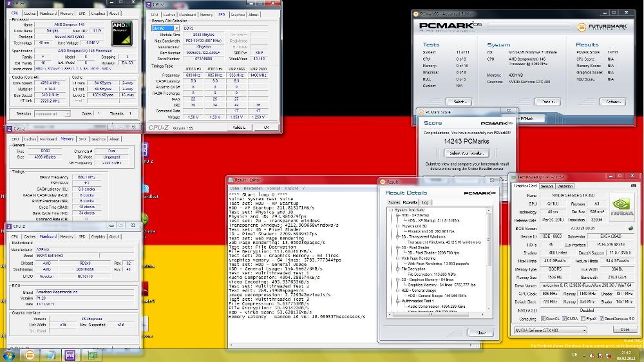
Task: Open Notepad's Datei menu
Action: (x=234, y=188)
